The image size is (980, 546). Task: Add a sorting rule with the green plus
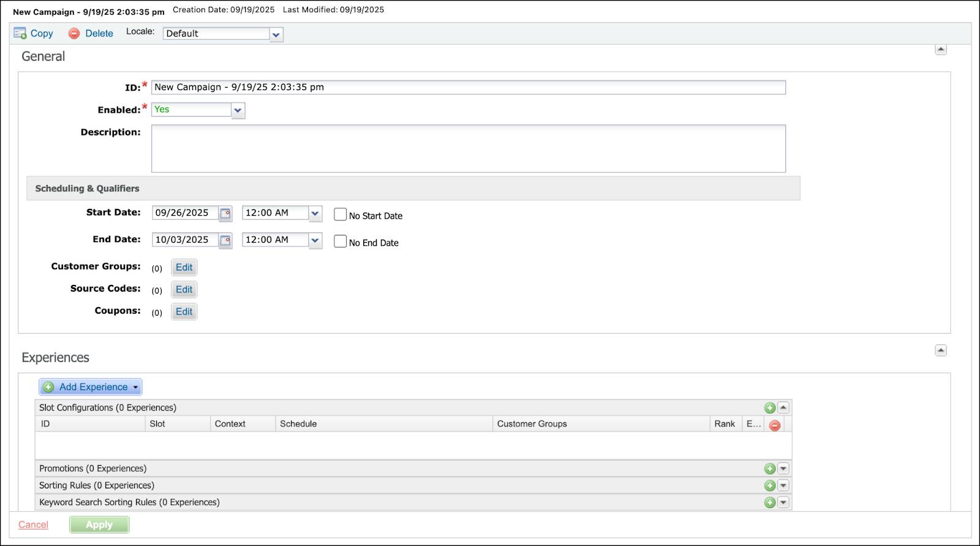pyautogui.click(x=770, y=485)
